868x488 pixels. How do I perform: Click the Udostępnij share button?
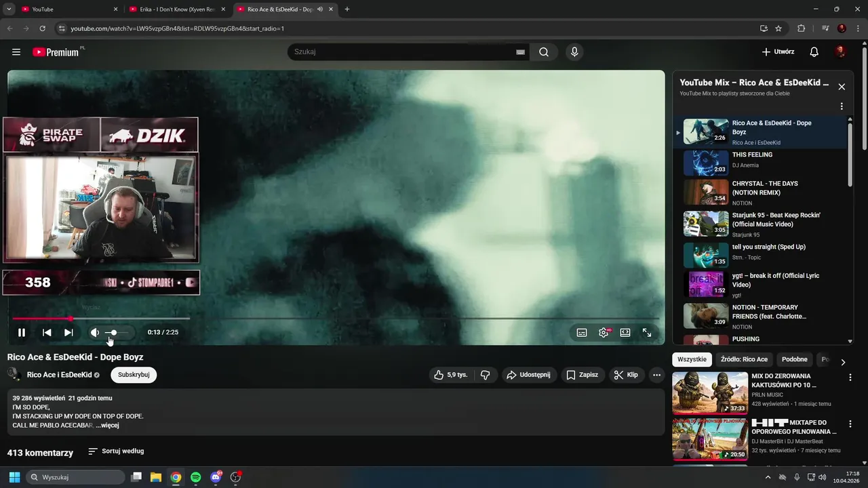pyautogui.click(x=530, y=375)
